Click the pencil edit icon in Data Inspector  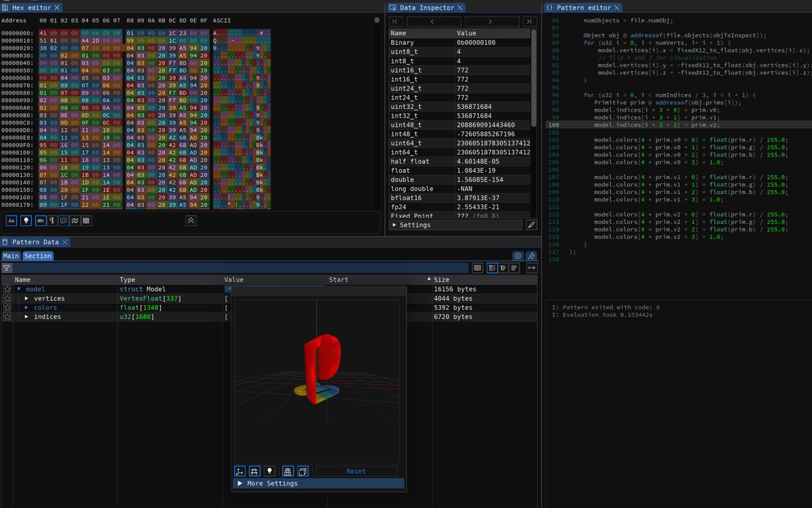pos(531,225)
